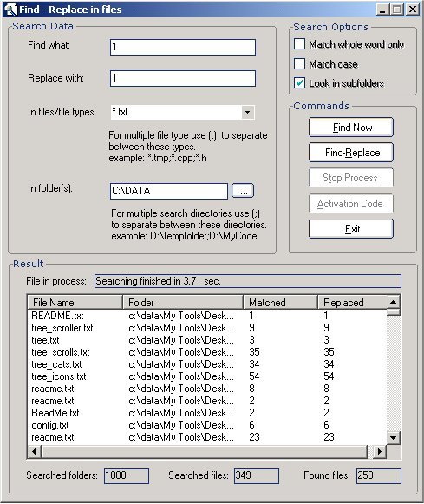Focus the Replace with input field
Screen dimensions: 424x504
pos(183,79)
